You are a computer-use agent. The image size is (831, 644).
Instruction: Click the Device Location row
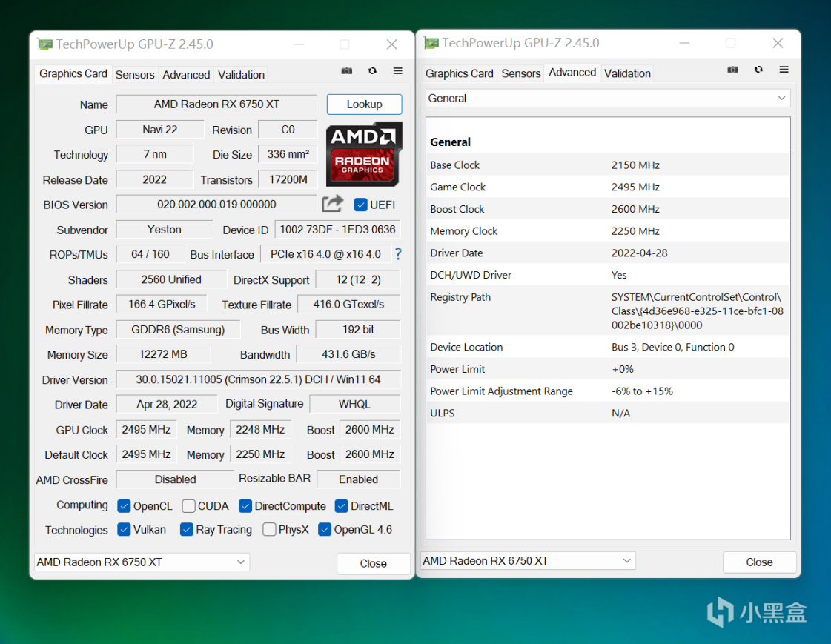(x=608, y=347)
